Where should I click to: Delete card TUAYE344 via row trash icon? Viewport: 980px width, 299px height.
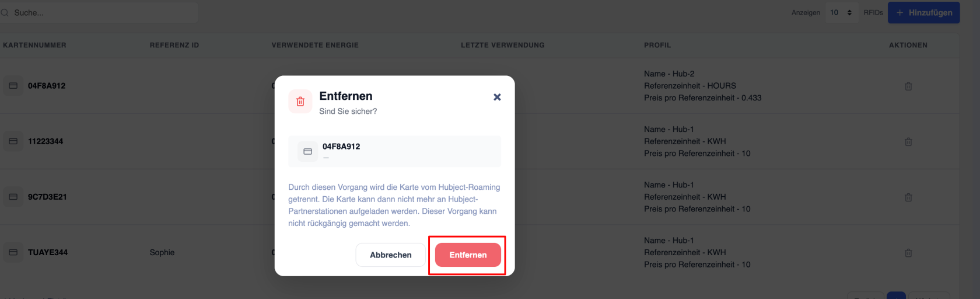click(x=908, y=253)
